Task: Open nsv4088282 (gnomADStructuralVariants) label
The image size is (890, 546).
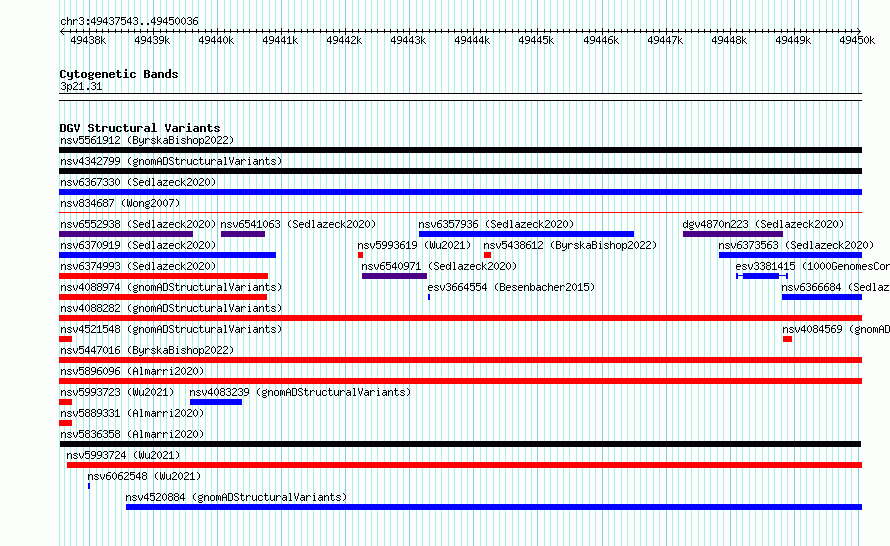Action: tap(171, 308)
